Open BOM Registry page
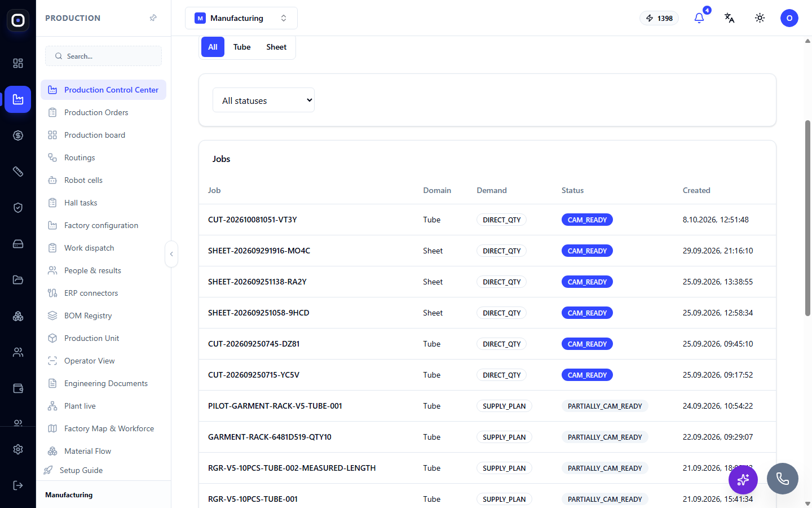The width and height of the screenshot is (812, 508). pyautogui.click(x=103, y=316)
